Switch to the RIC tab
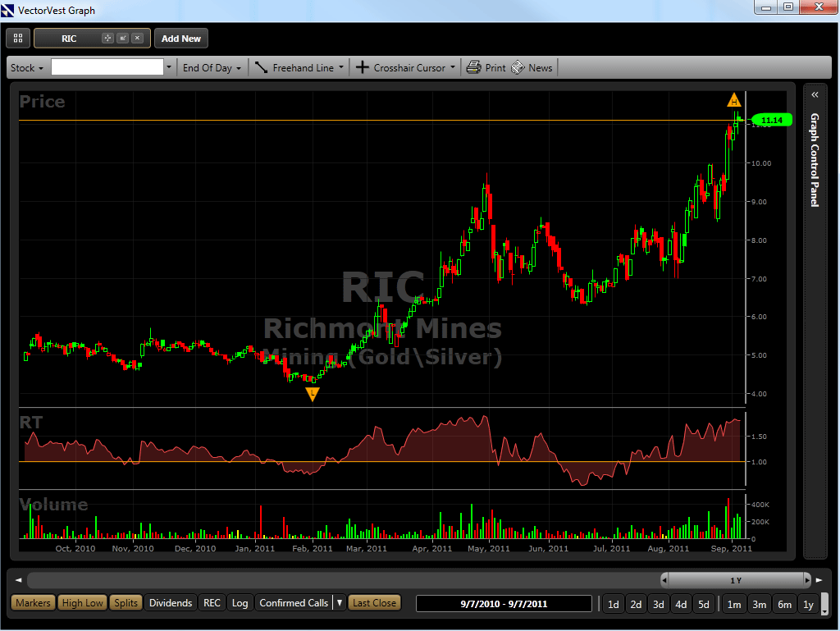Image resolution: width=840 pixels, height=631 pixels. pyautogui.click(x=70, y=39)
